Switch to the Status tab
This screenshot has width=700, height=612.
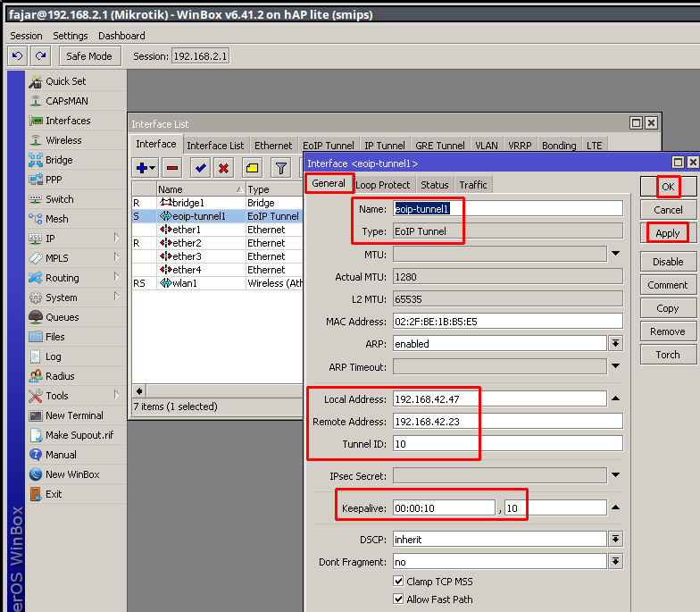(x=434, y=185)
